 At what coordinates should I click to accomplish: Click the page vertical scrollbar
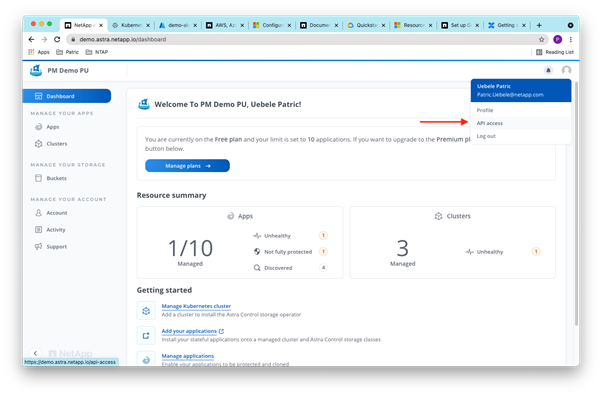[576, 204]
